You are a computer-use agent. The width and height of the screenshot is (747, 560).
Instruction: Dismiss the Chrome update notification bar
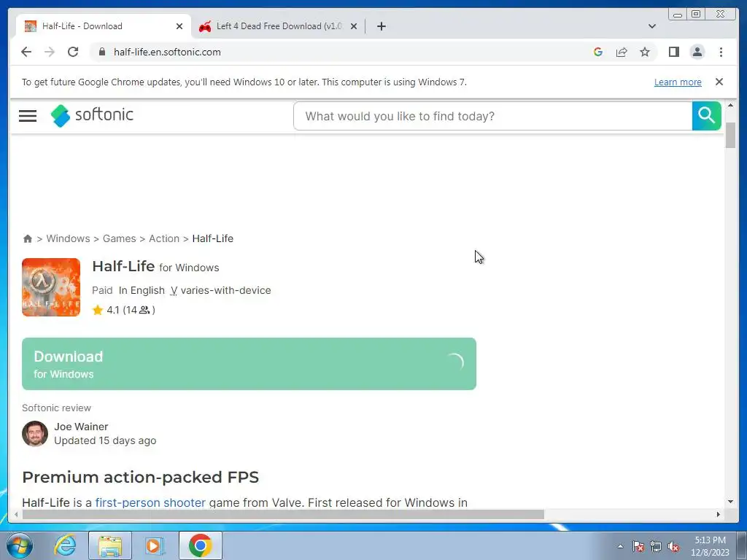tap(719, 82)
